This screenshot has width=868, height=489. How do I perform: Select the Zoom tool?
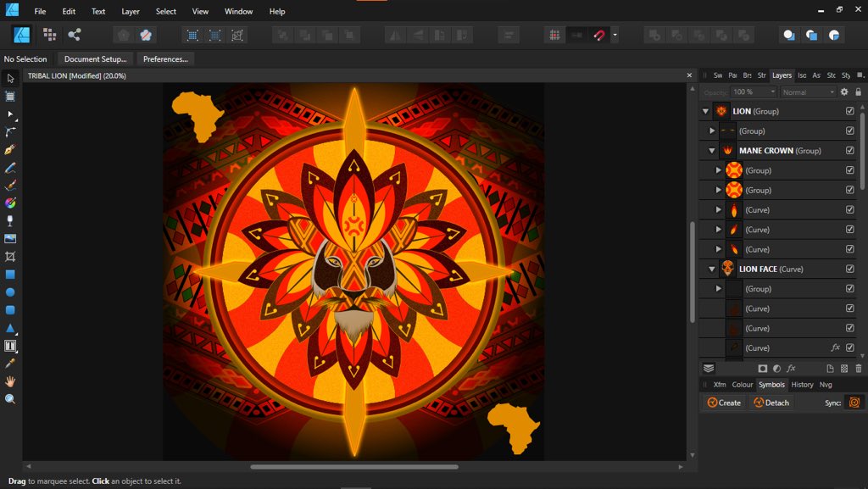(10, 399)
